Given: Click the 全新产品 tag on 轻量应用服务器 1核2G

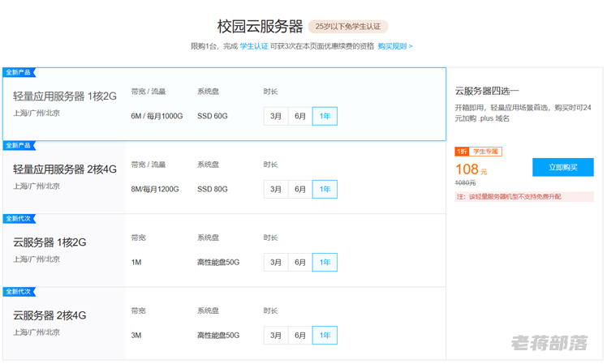Looking at the screenshot, I should click(x=19, y=72).
